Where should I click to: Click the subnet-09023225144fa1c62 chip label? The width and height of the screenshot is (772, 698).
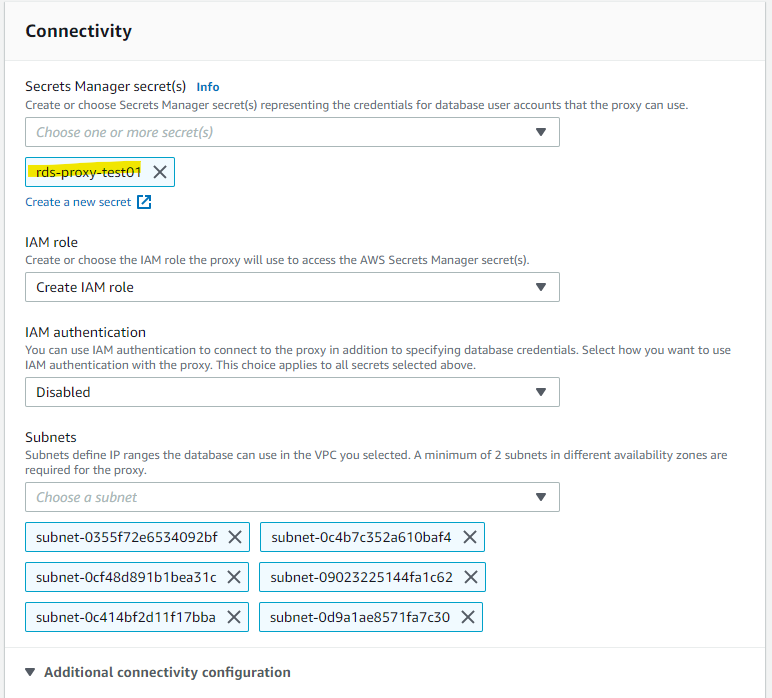[361, 577]
